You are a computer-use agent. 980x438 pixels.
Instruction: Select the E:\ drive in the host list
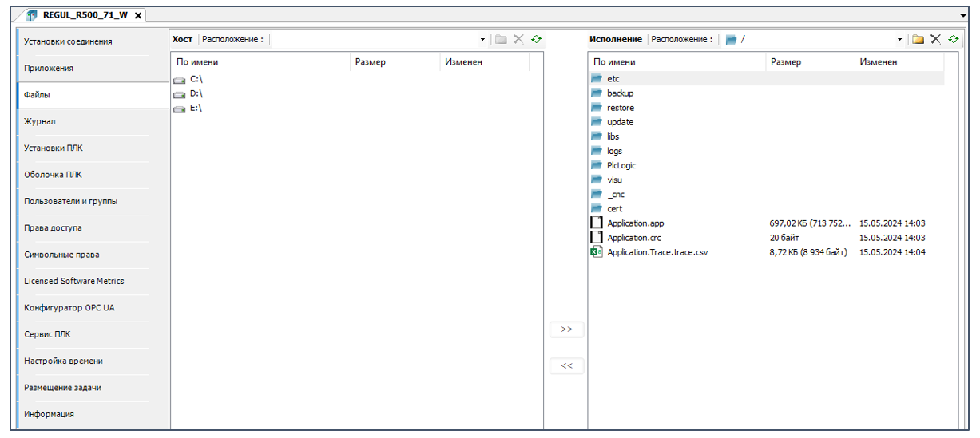point(196,108)
